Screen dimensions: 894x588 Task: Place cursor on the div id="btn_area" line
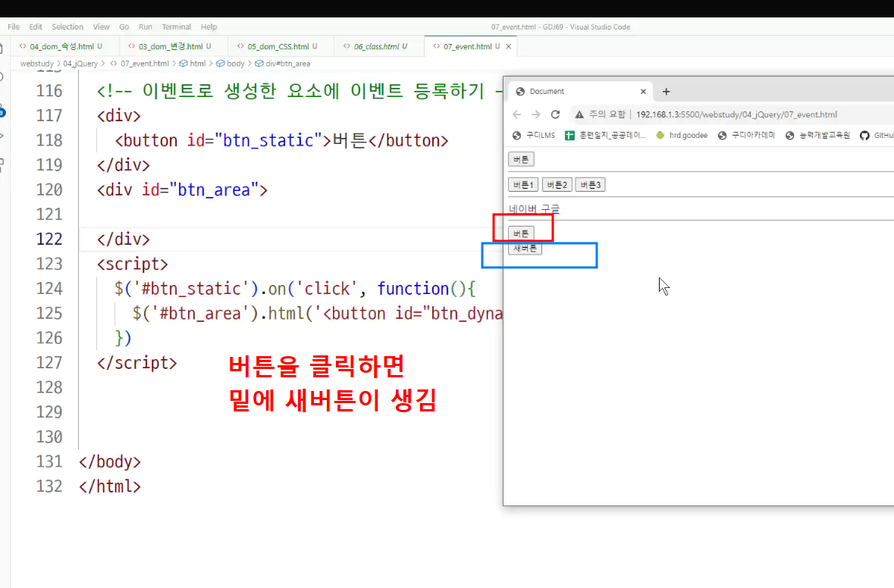[183, 189]
